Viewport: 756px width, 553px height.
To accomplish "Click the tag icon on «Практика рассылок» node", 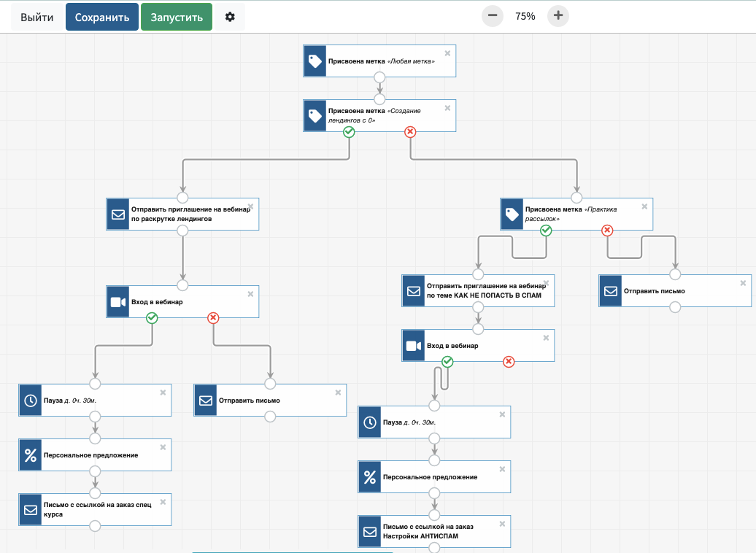I will click(x=512, y=214).
